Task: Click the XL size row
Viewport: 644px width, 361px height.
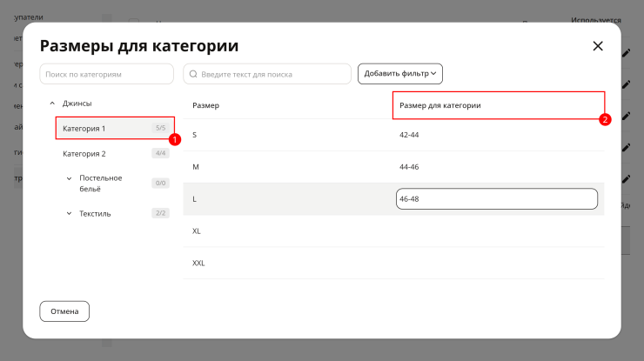Action: (x=393, y=231)
